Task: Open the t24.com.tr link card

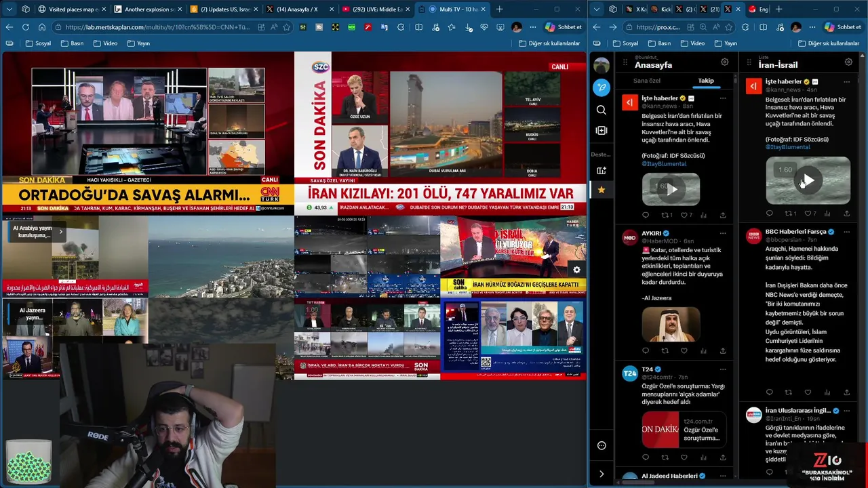Action: click(684, 429)
